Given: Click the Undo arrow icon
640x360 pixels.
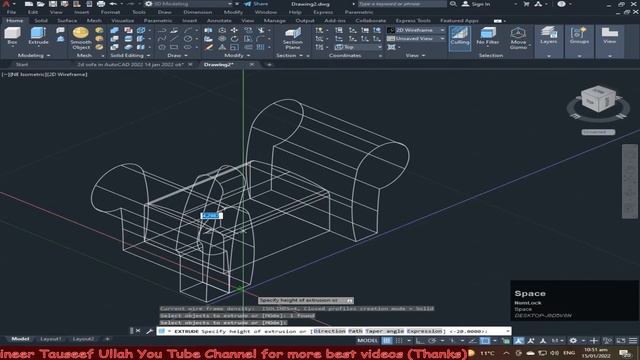Looking at the screenshot, I should tap(113, 4).
